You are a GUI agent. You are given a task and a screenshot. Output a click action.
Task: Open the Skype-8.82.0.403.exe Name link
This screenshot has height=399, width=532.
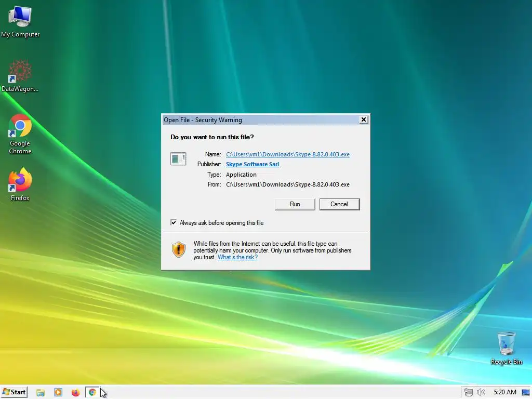coord(288,154)
